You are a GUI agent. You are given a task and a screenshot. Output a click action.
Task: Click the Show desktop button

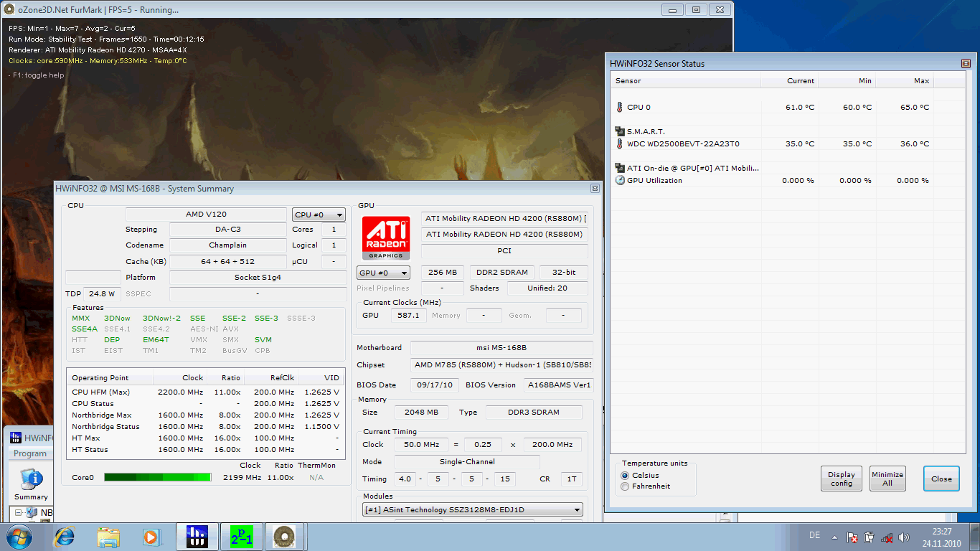pyautogui.click(x=975, y=537)
